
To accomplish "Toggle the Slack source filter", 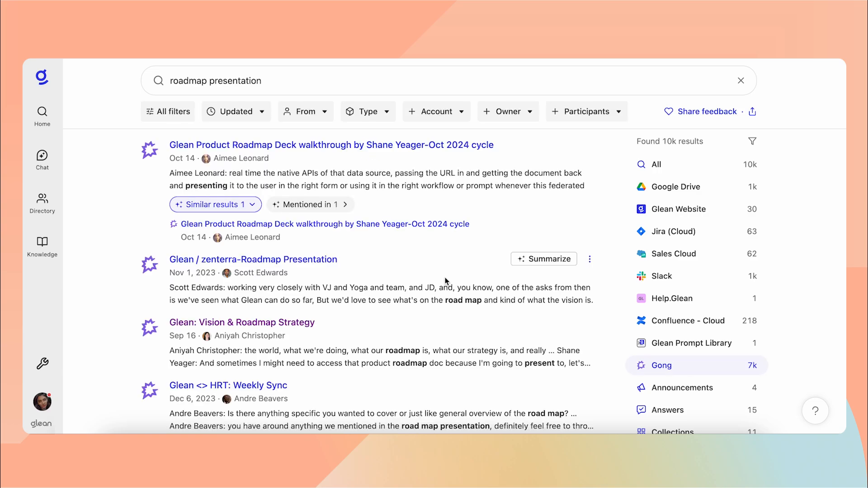I will point(662,276).
